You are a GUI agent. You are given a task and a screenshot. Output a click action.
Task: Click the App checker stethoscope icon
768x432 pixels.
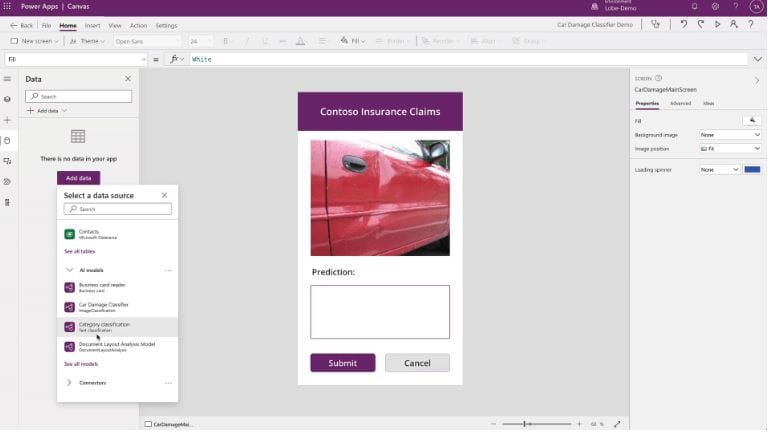coord(655,24)
